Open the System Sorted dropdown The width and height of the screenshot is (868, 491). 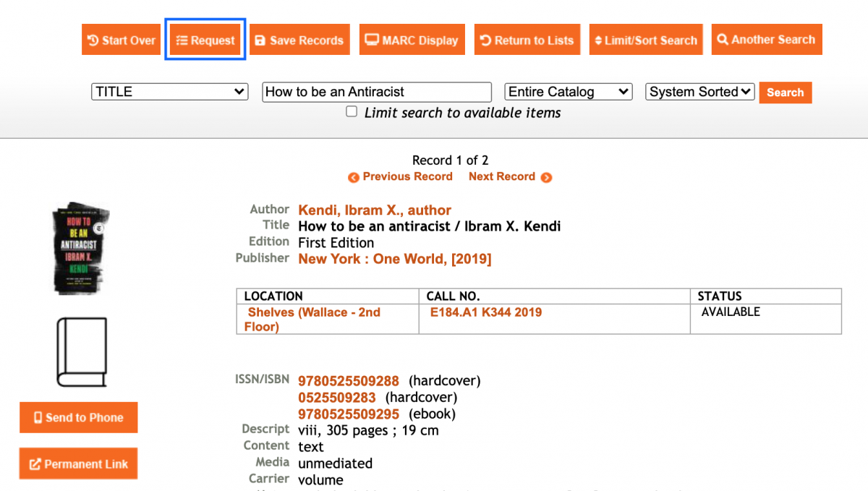699,92
